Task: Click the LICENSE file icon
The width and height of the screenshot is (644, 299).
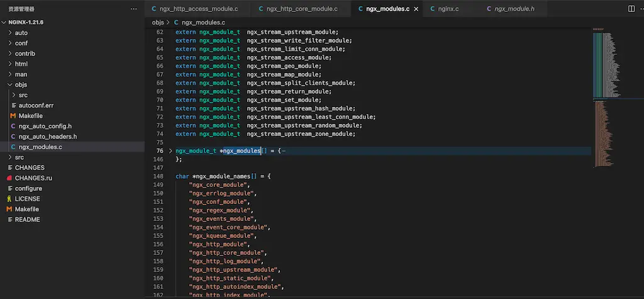Action: pyautogui.click(x=9, y=198)
